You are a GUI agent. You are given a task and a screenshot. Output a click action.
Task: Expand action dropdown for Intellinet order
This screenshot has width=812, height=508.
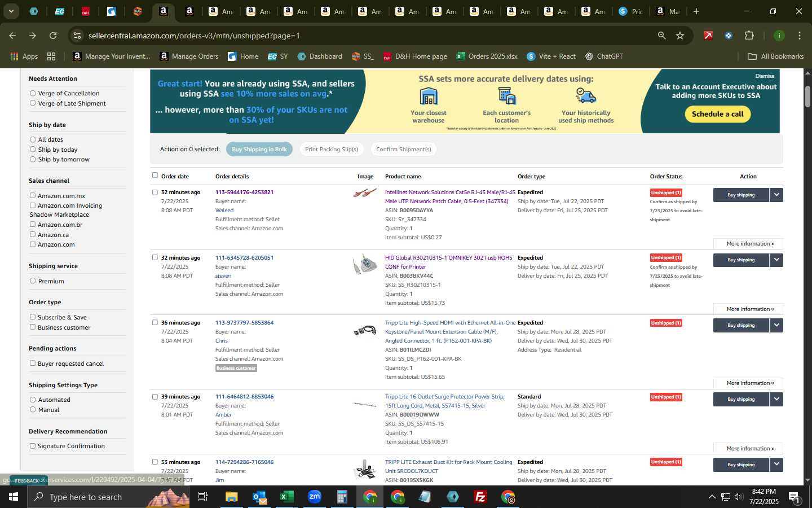(776, 195)
